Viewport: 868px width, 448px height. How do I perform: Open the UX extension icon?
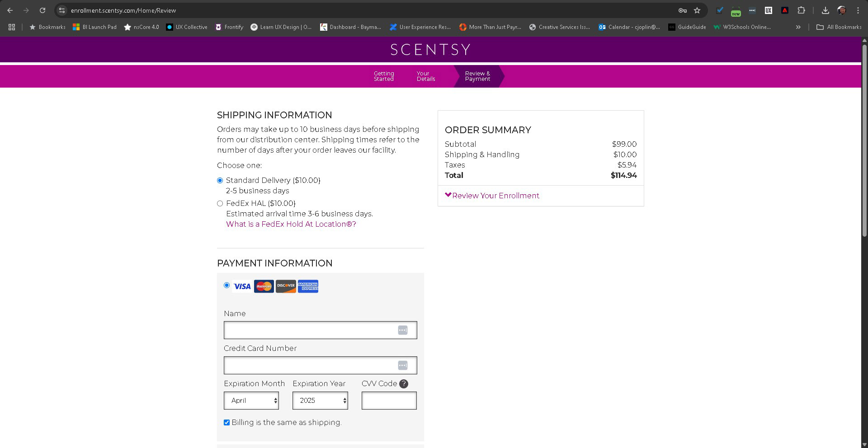tap(769, 10)
